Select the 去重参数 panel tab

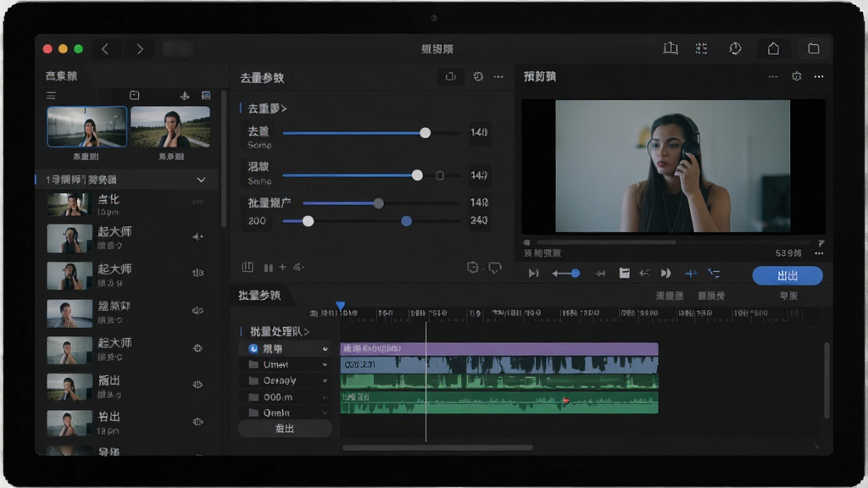coord(262,78)
